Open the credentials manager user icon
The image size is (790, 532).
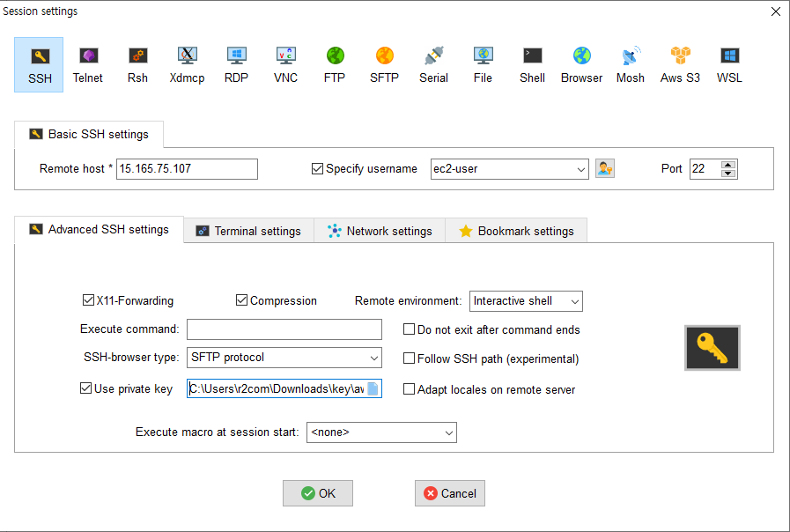604,168
